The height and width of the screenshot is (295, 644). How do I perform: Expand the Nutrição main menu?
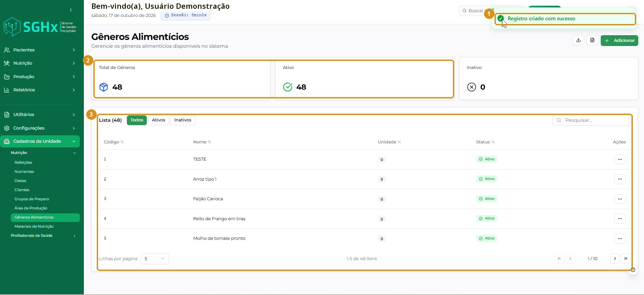tap(40, 63)
